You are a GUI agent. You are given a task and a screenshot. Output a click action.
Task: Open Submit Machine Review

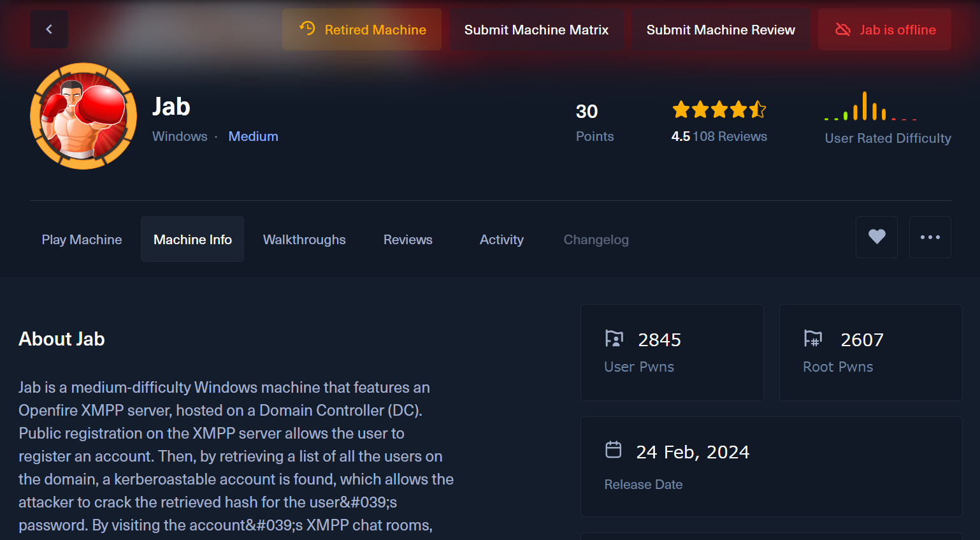(x=721, y=29)
